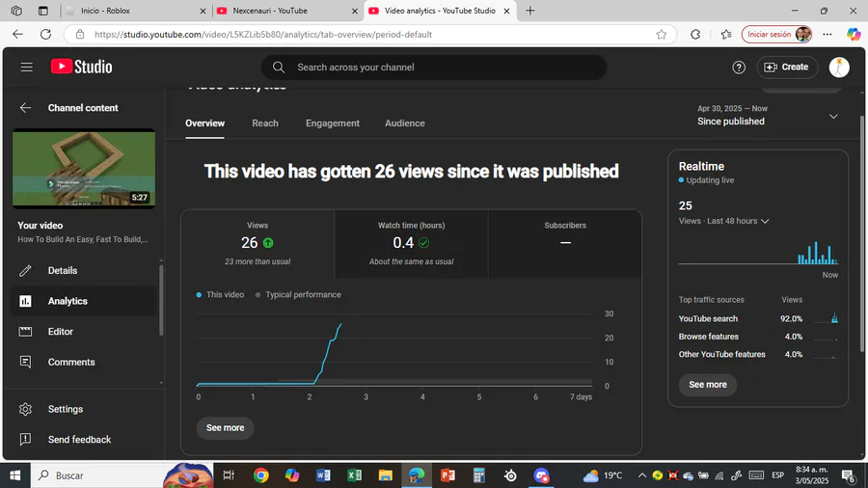868x488 pixels.
Task: Open Comments in the sidebar
Action: click(x=84, y=362)
